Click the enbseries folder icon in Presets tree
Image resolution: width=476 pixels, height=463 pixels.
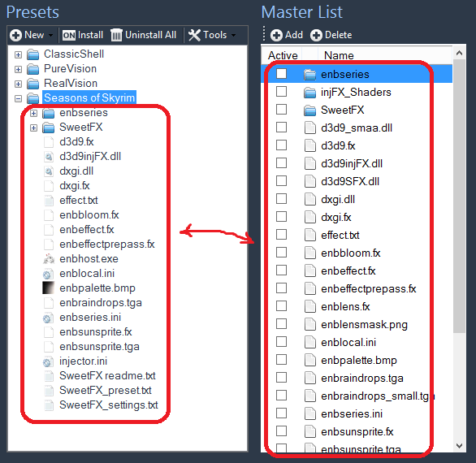(48, 113)
